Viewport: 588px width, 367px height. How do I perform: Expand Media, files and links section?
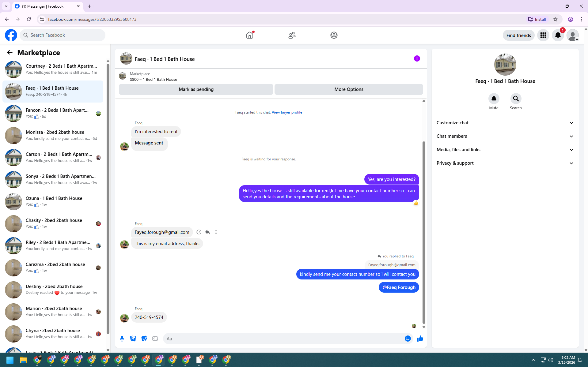click(505, 150)
